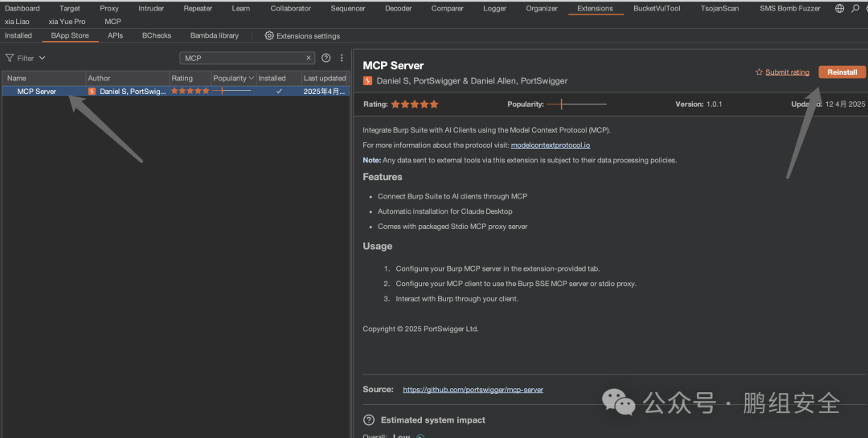
Task: Open the Learn tab
Action: click(x=241, y=8)
